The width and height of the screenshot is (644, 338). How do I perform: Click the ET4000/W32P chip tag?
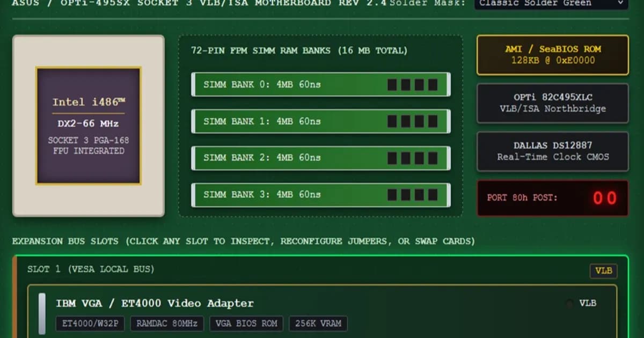click(x=91, y=324)
